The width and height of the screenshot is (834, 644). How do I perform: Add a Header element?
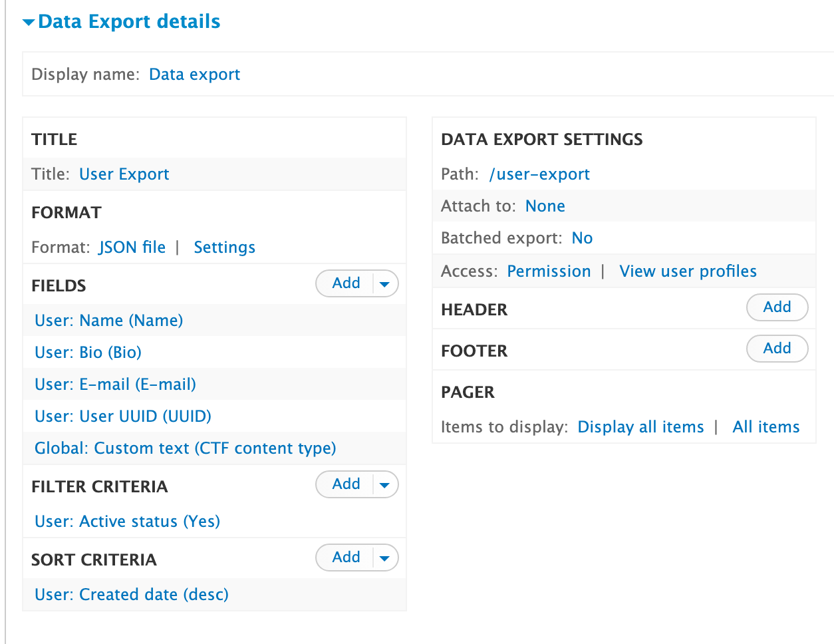(777, 307)
